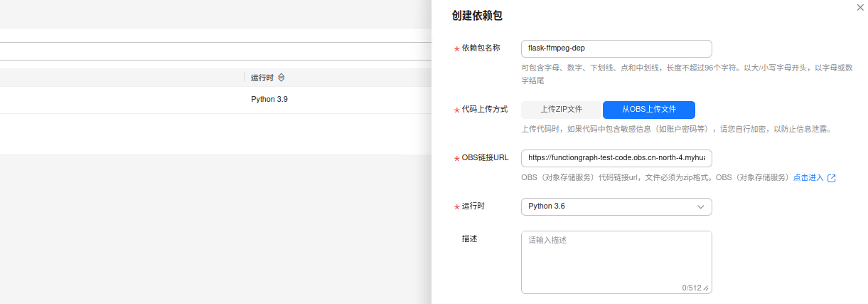Click the 描述 text area
Screen dimensions: 868x304
(x=616, y=262)
